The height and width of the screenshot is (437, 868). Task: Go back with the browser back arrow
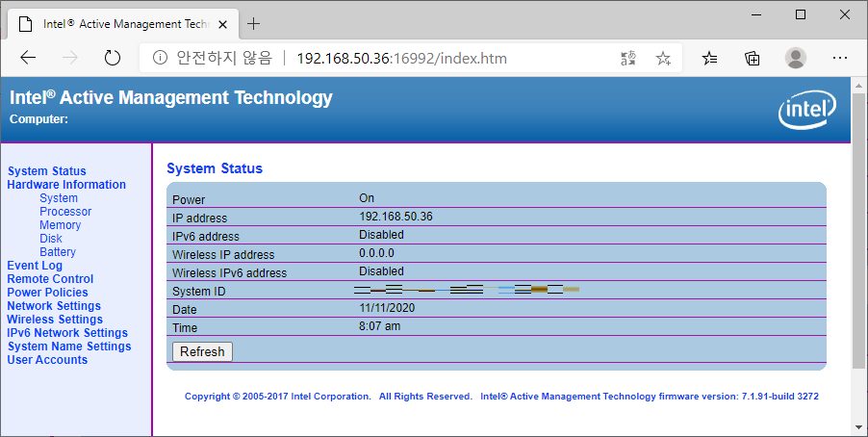coord(28,58)
